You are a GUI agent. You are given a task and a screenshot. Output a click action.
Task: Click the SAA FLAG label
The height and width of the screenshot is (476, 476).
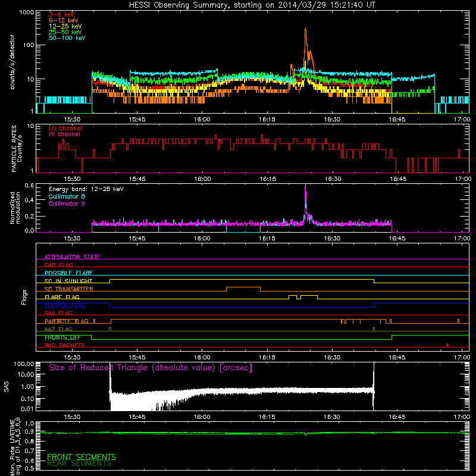[58, 313]
